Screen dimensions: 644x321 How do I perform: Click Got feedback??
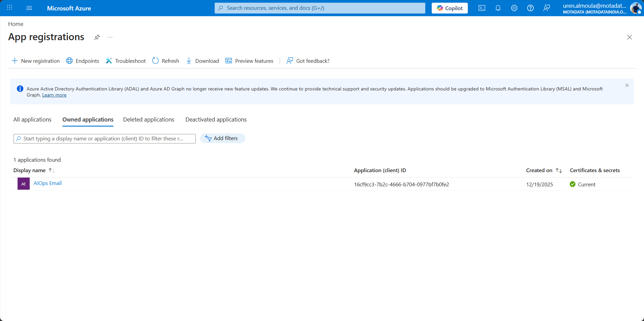pyautogui.click(x=308, y=61)
